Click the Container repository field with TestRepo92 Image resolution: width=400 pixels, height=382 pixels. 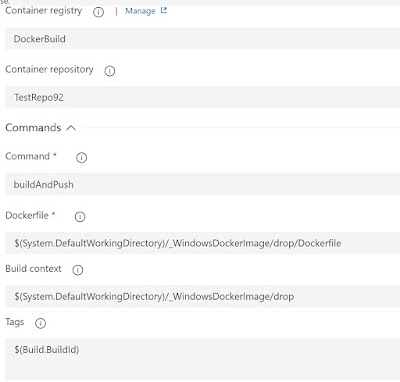click(x=203, y=97)
